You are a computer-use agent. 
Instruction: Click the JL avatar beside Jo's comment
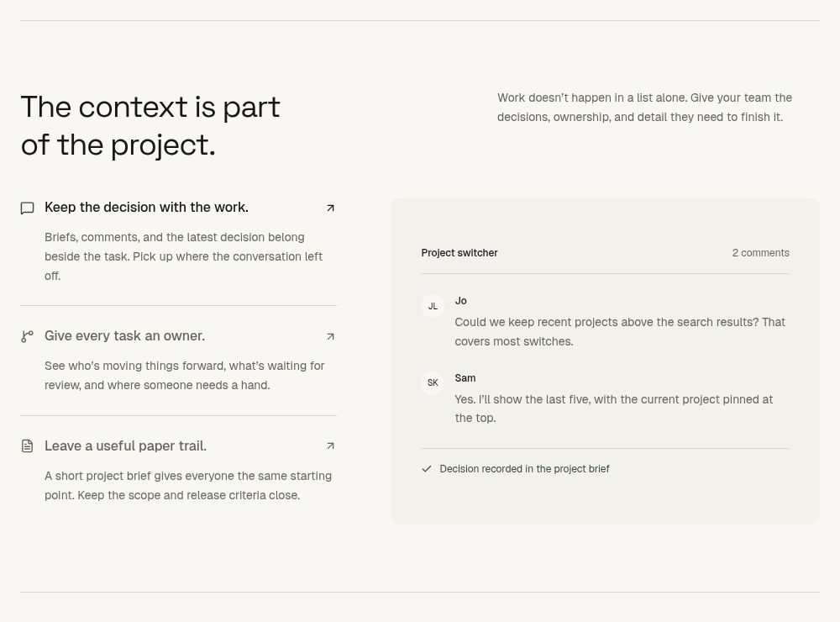pyautogui.click(x=433, y=306)
